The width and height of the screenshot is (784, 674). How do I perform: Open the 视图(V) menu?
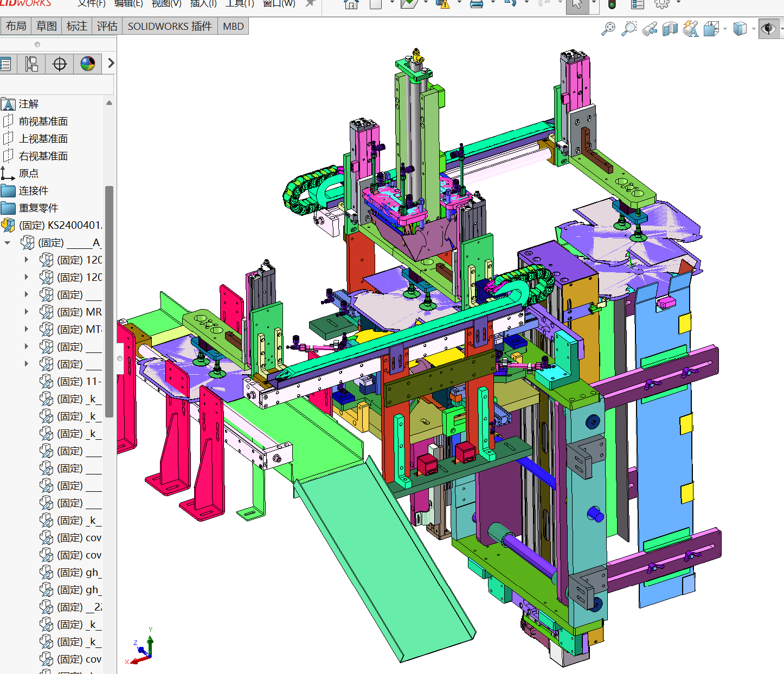pyautogui.click(x=166, y=3)
